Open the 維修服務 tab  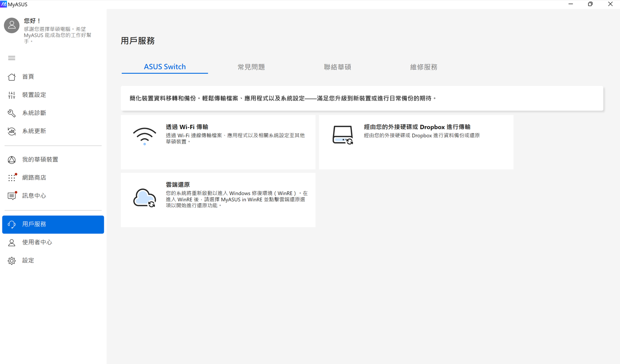click(x=424, y=67)
